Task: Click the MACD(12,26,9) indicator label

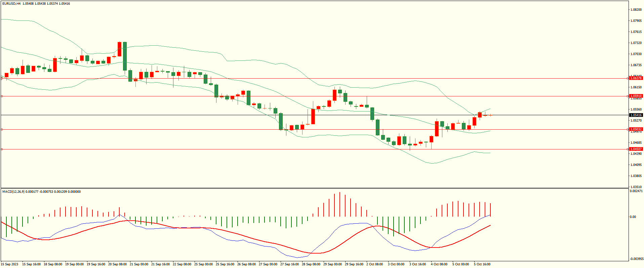Action: coord(13,192)
